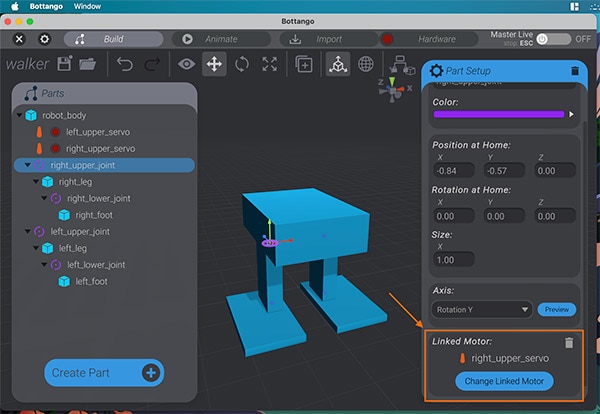Click the redo arrow icon

152,64
